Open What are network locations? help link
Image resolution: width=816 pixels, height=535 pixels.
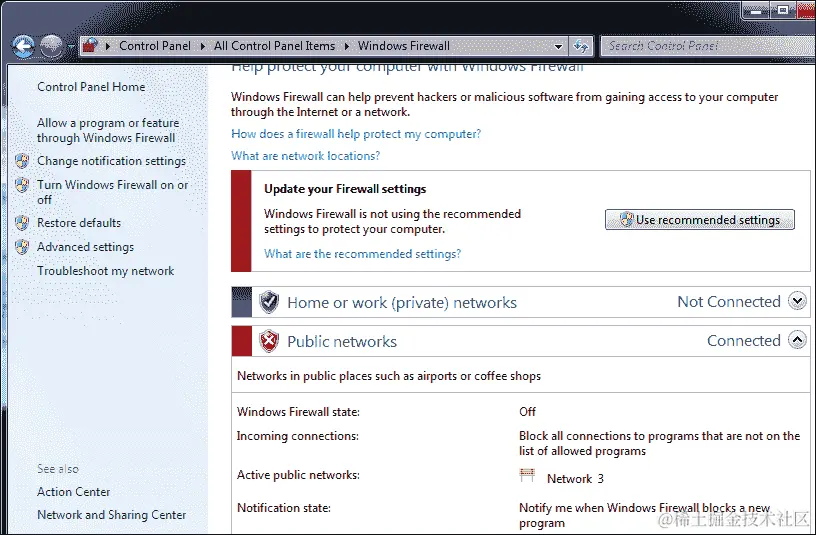[305, 156]
